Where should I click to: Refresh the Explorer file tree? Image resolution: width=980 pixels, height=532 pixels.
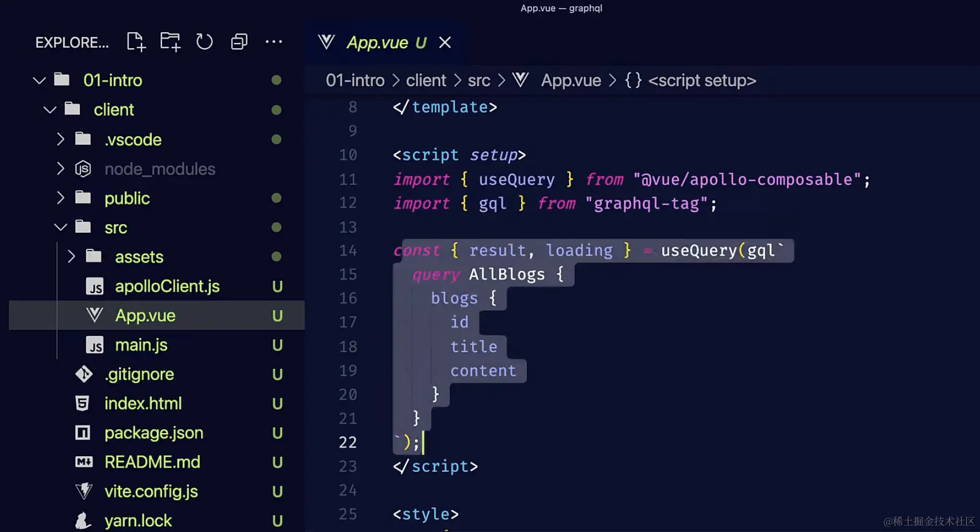click(205, 42)
